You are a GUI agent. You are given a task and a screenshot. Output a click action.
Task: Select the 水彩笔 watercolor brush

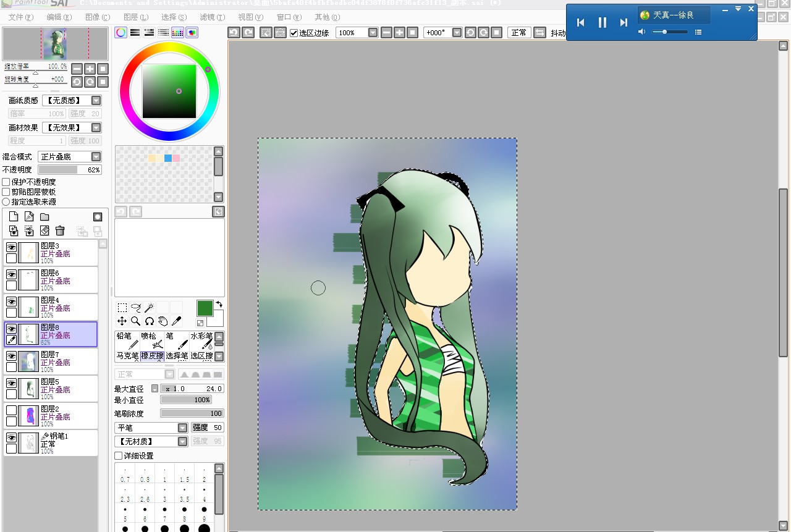tap(201, 340)
